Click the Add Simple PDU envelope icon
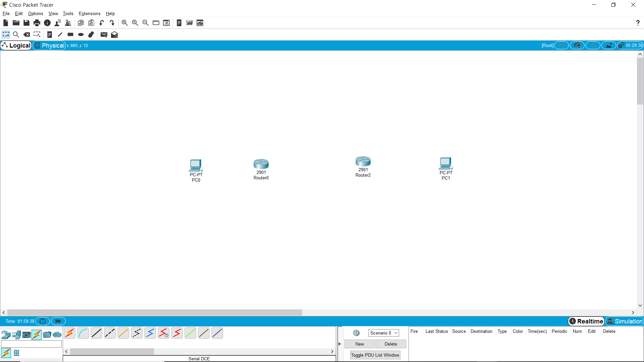 104,35
